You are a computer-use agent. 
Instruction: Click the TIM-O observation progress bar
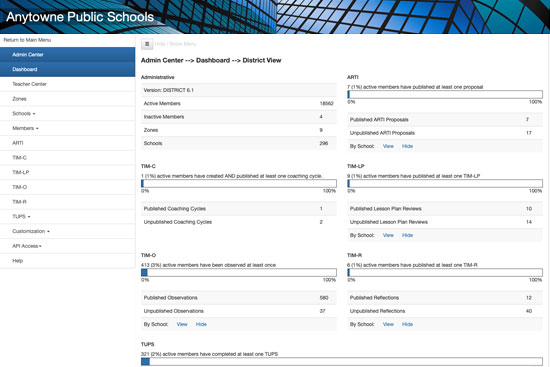239,273
